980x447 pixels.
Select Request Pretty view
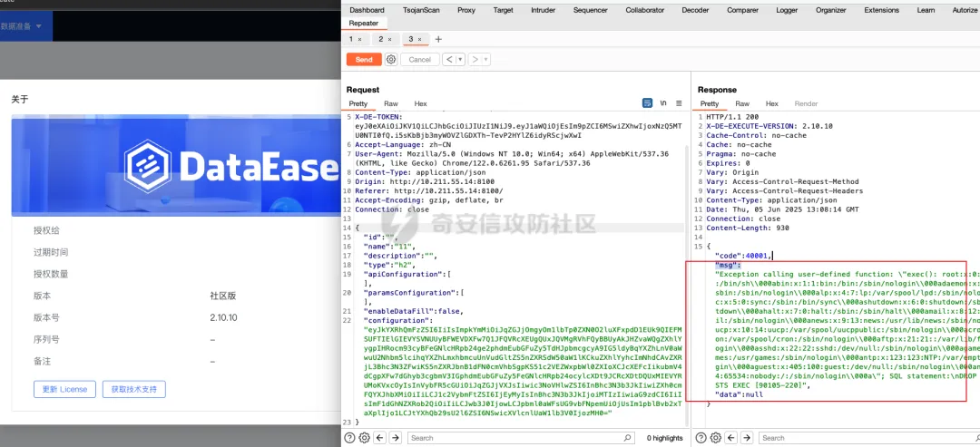click(358, 103)
